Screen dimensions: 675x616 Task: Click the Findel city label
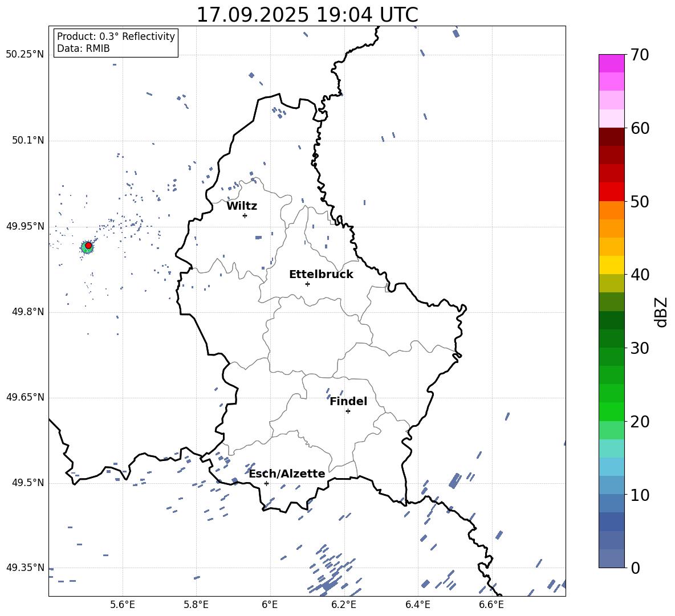(348, 401)
